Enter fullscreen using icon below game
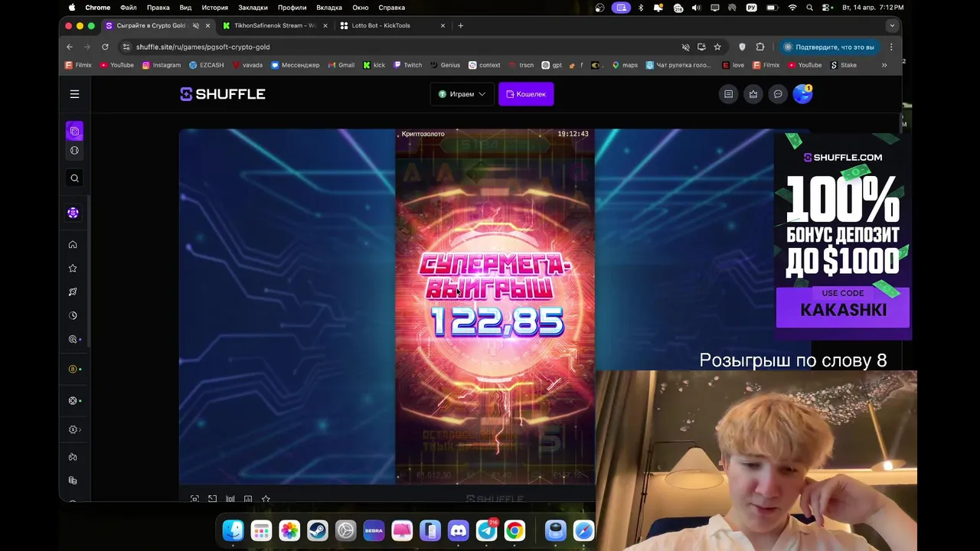 coord(212,499)
